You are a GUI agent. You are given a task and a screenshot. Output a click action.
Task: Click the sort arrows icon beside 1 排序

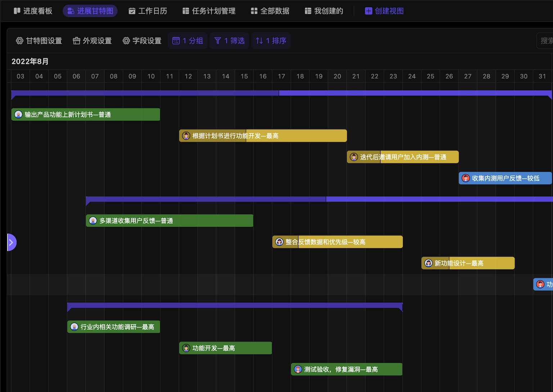click(x=259, y=41)
